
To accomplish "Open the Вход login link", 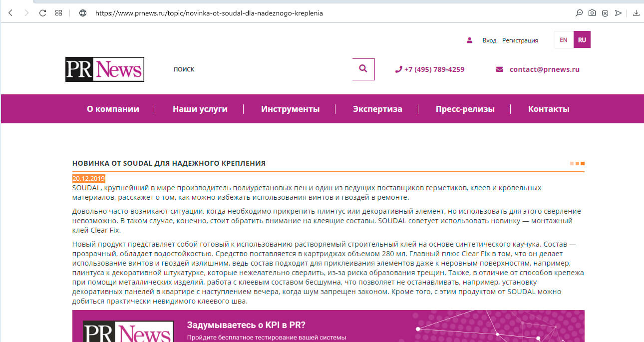I will pyautogui.click(x=489, y=40).
